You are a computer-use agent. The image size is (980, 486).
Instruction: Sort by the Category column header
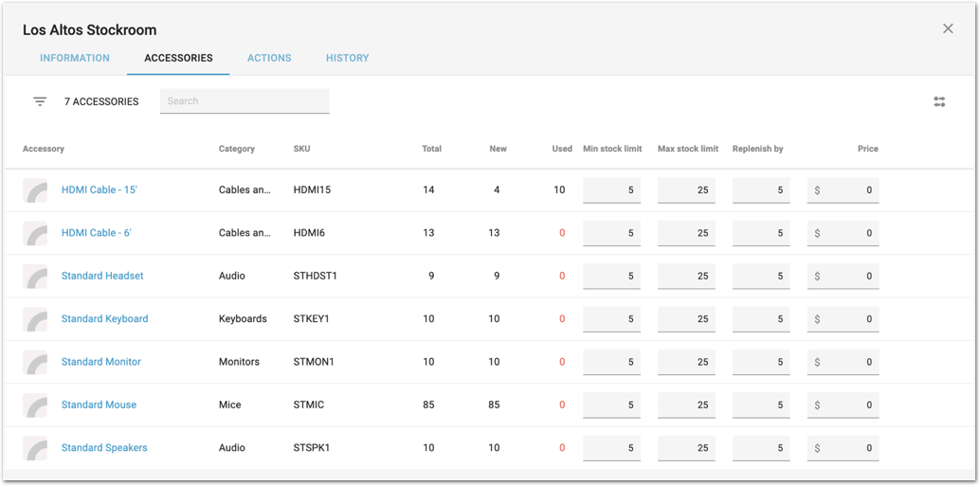(x=236, y=149)
